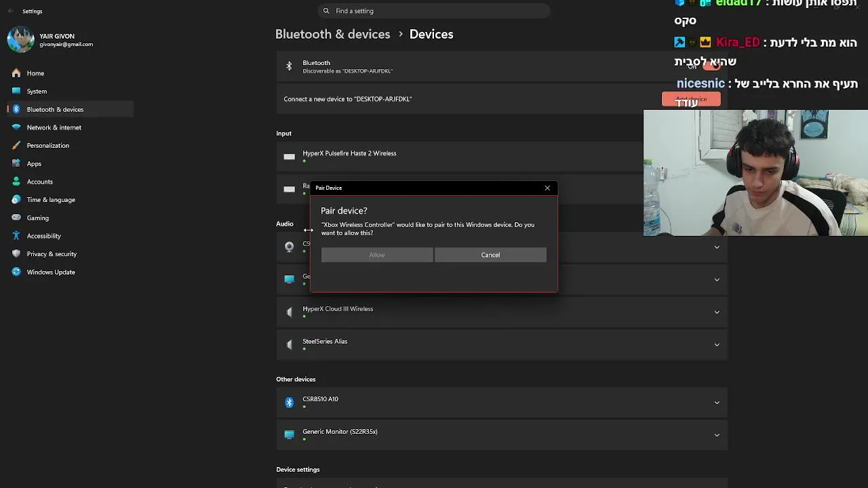The width and height of the screenshot is (868, 488).
Task: Click the Generic Monitor S22R35x icon
Action: pos(290,434)
